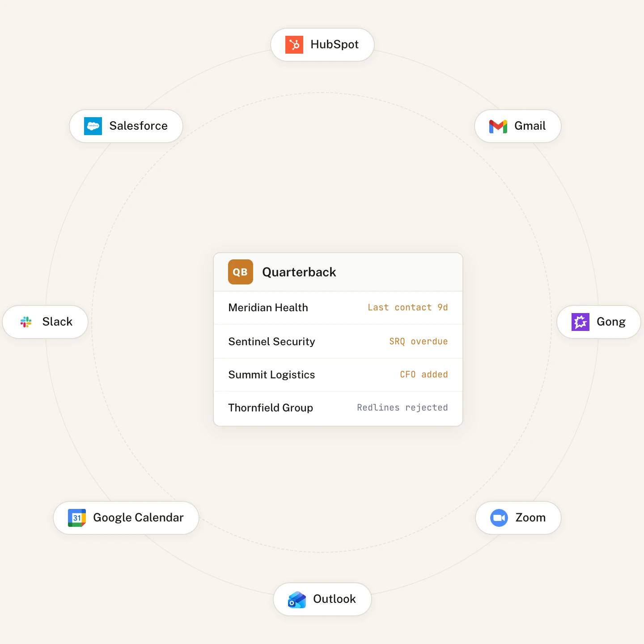Open the Summit Logistics account name
This screenshot has height=644, width=644.
coord(272,375)
